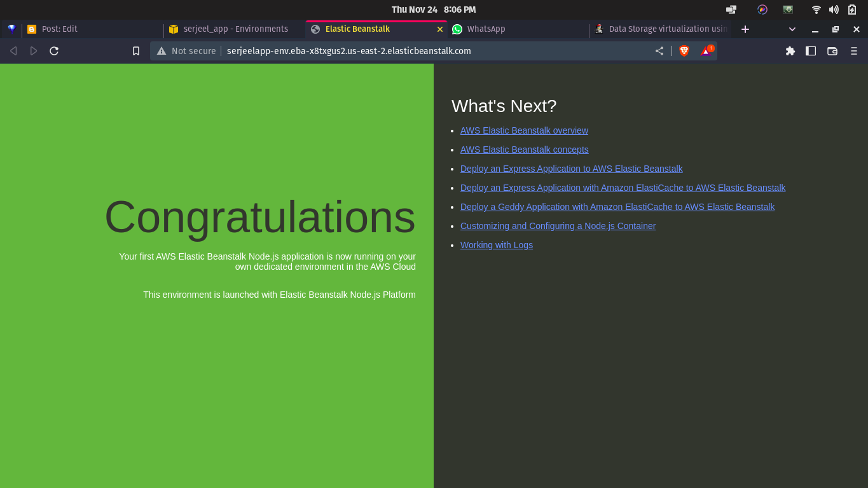Select the Elastic Beanstalk tab
Viewport: 868px width, 488px height.
pos(375,29)
